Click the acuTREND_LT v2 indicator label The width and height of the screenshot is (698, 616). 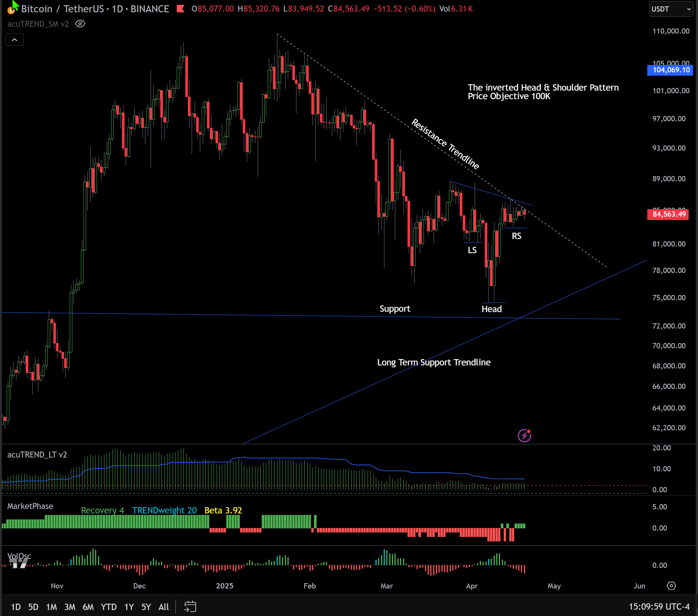tap(37, 455)
